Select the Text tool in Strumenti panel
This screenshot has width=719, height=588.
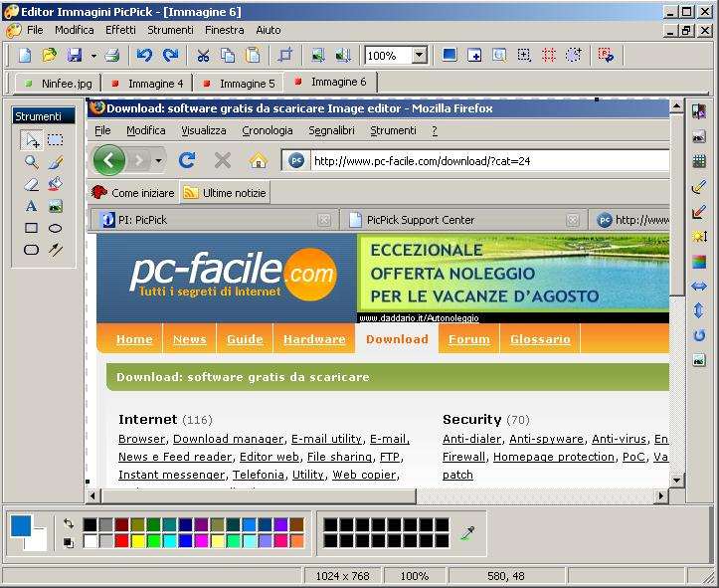[x=31, y=206]
